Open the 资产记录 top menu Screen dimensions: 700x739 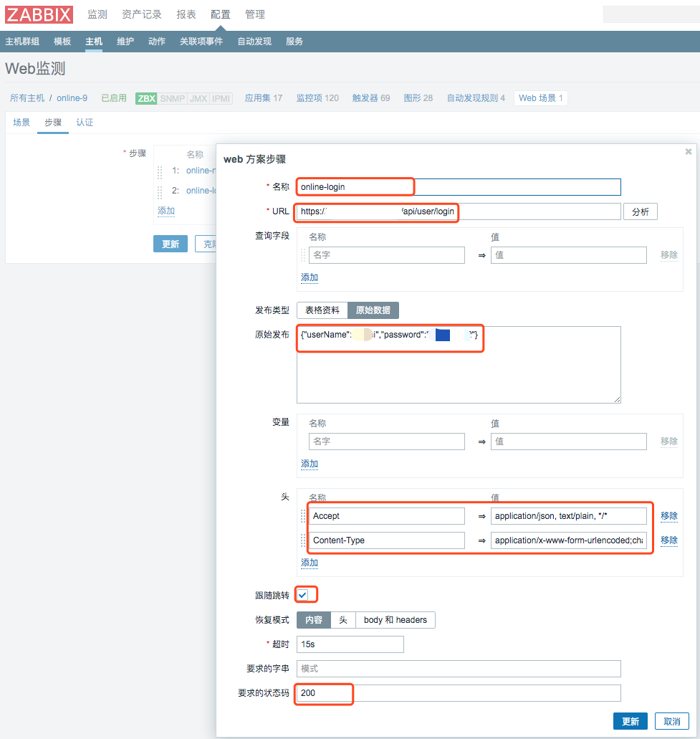point(142,14)
